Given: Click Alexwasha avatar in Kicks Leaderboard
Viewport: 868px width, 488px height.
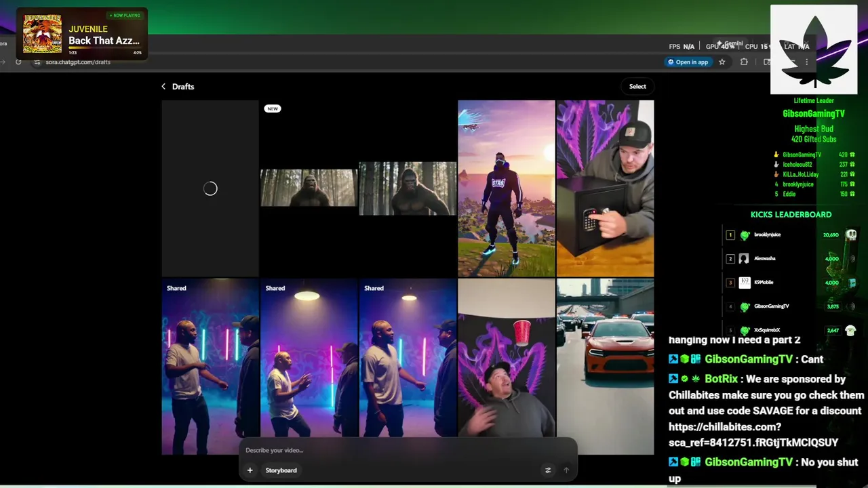Looking at the screenshot, I should (745, 259).
